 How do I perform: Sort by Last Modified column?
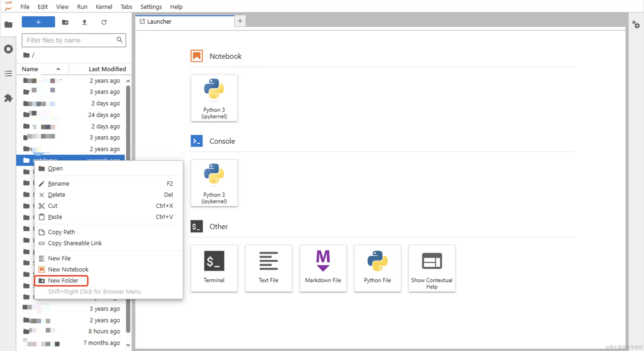click(107, 69)
